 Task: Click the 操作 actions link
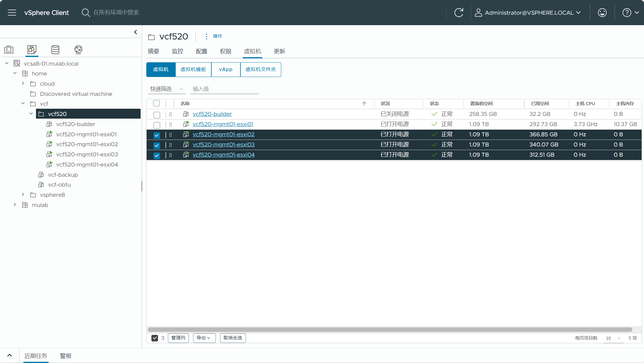[218, 36]
